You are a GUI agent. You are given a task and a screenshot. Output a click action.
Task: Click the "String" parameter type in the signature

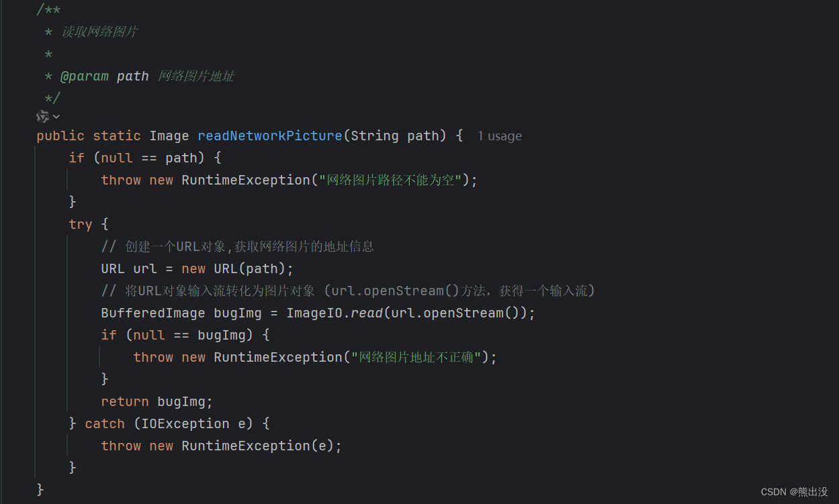pyautogui.click(x=375, y=136)
